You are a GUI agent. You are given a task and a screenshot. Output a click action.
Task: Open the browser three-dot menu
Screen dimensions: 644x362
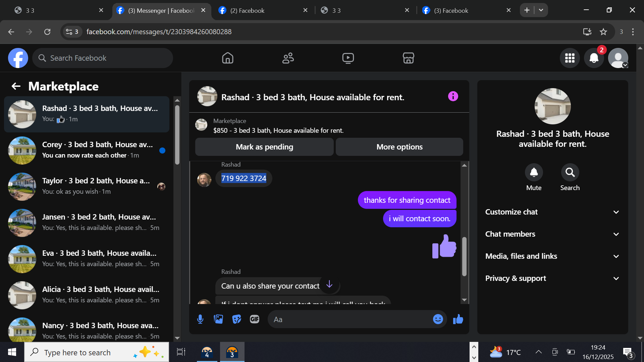click(633, 32)
